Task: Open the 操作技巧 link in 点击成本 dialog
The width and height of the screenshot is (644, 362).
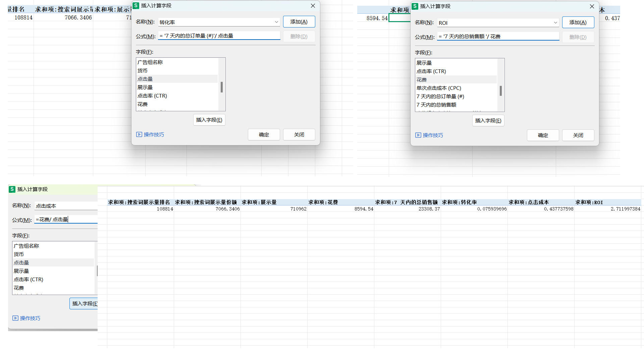Action: [x=30, y=318]
